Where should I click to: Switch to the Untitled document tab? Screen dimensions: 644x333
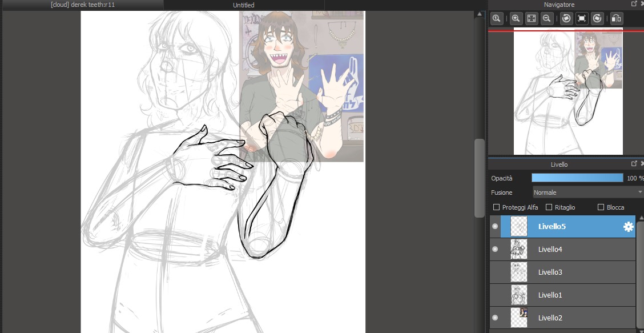point(244,5)
